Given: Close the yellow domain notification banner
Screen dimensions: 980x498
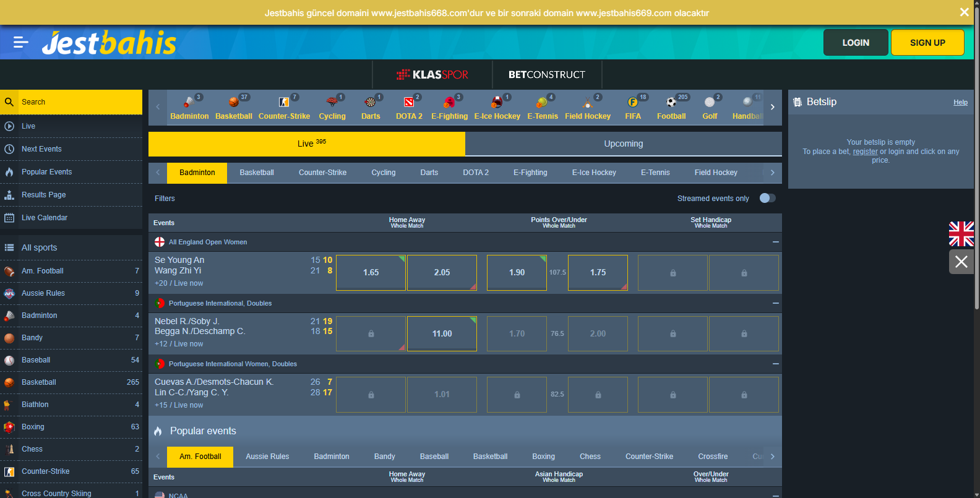Looking at the screenshot, I should tap(964, 12).
